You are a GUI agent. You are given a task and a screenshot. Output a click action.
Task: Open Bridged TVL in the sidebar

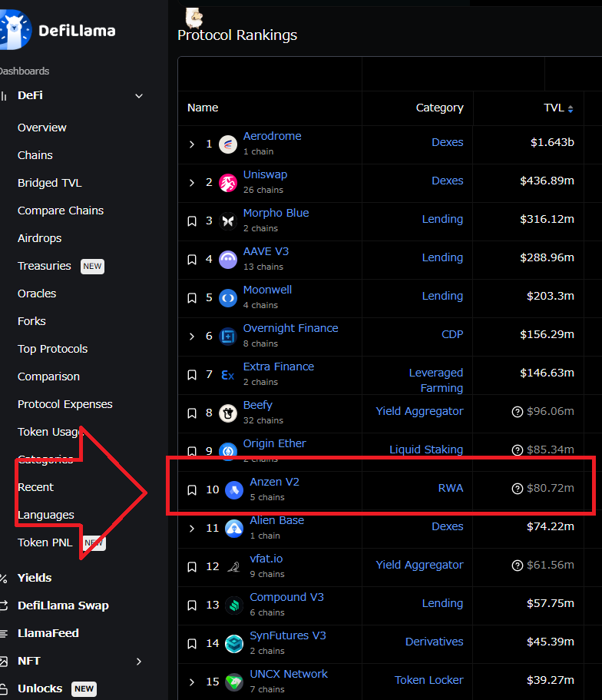tap(50, 183)
